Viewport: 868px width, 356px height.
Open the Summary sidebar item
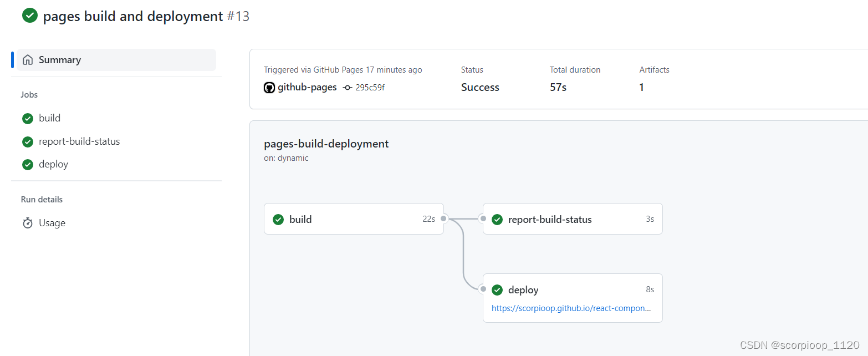[116, 60]
